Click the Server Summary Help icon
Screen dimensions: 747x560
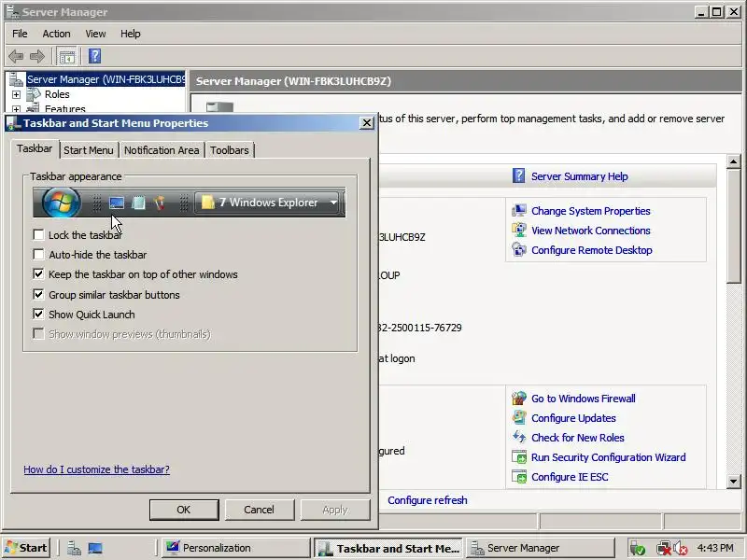pyautogui.click(x=518, y=175)
